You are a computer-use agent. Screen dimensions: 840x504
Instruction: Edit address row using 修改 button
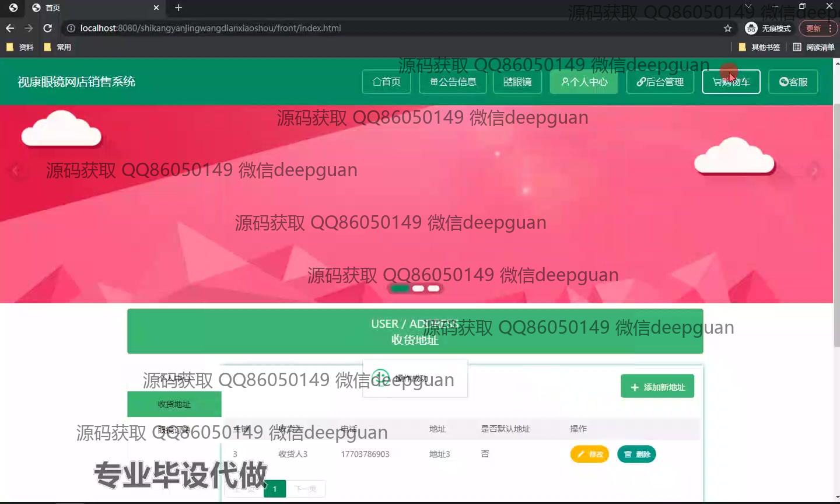tap(589, 454)
